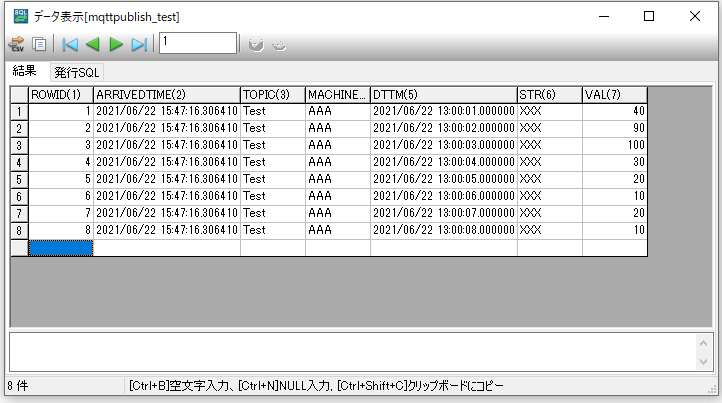Screen dimensions: 722x403
Task: Select row header 7
Action: coord(19,214)
